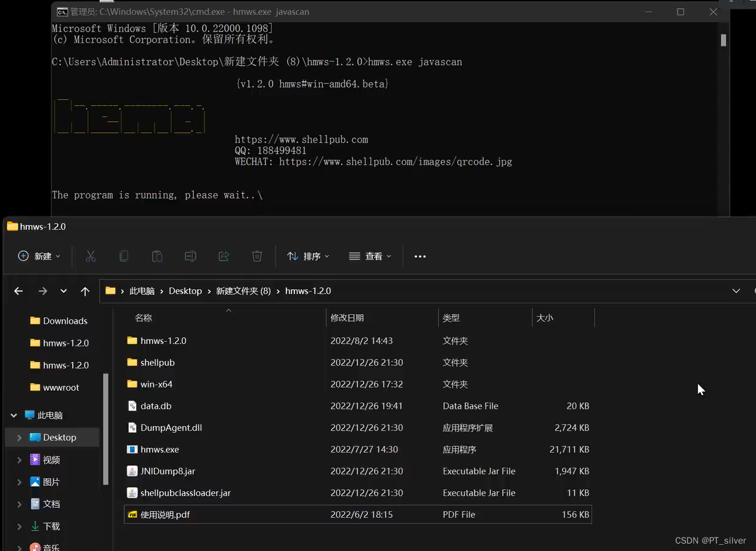Click 此电脑 in the address breadcrumb
Viewport: 756px width, 551px height.
(142, 291)
